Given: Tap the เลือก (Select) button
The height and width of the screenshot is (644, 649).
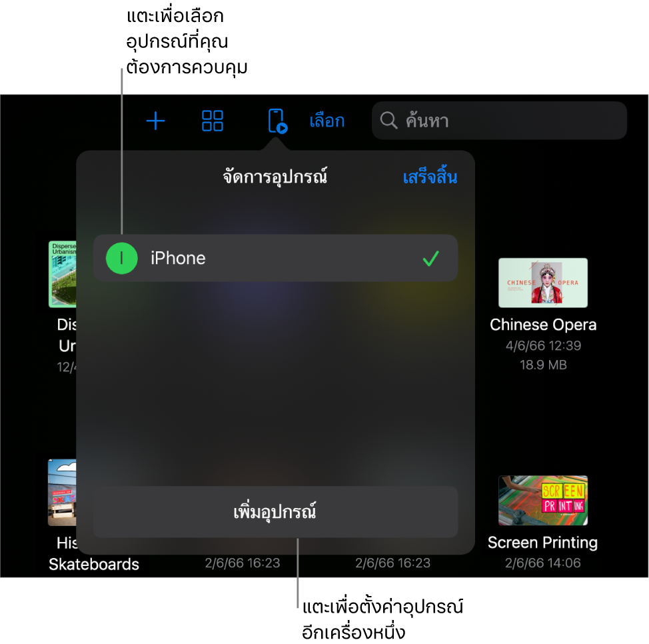Looking at the screenshot, I should pyautogui.click(x=327, y=121).
